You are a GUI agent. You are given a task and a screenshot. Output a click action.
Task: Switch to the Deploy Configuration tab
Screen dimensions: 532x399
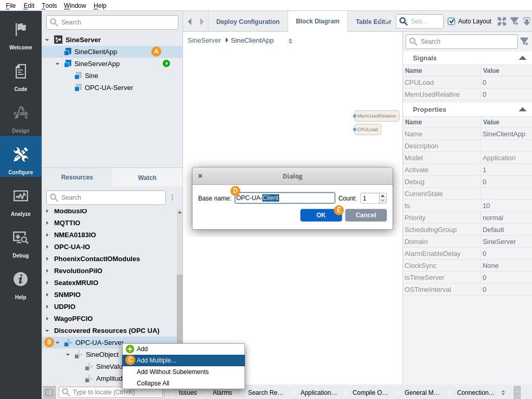click(x=248, y=22)
